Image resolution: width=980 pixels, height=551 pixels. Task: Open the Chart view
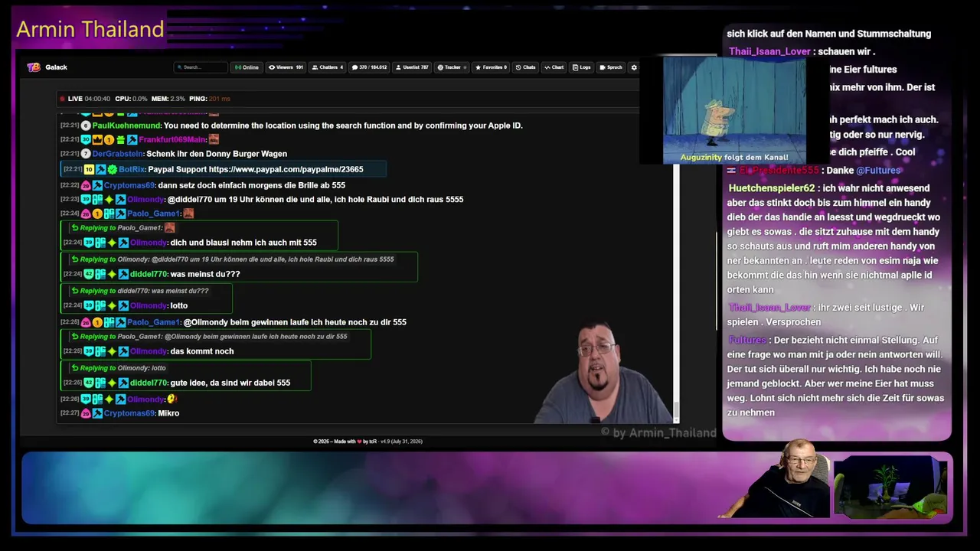[x=554, y=67]
